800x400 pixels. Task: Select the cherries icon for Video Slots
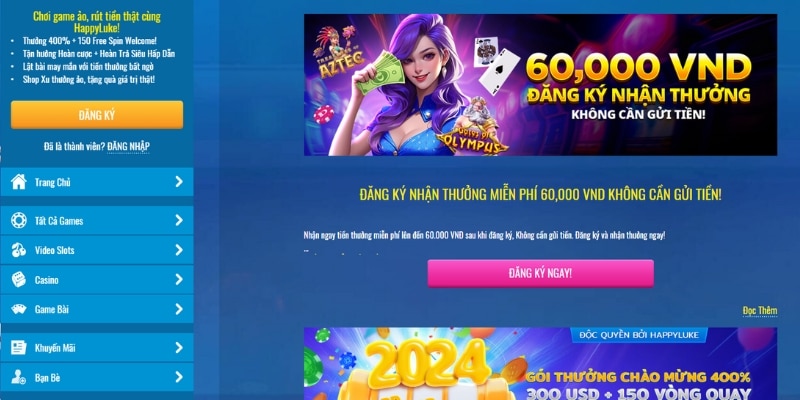coord(19,250)
